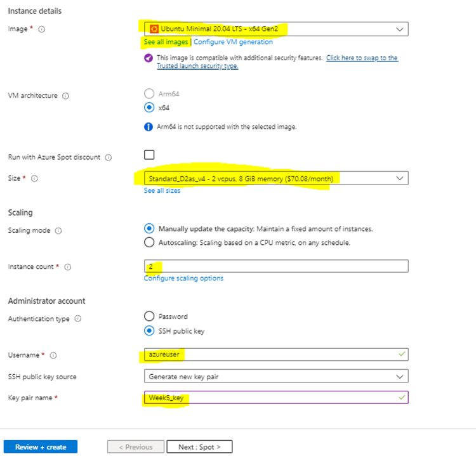Open the Image dropdown showing Ubuntu Minimal 20.04

coord(276,29)
